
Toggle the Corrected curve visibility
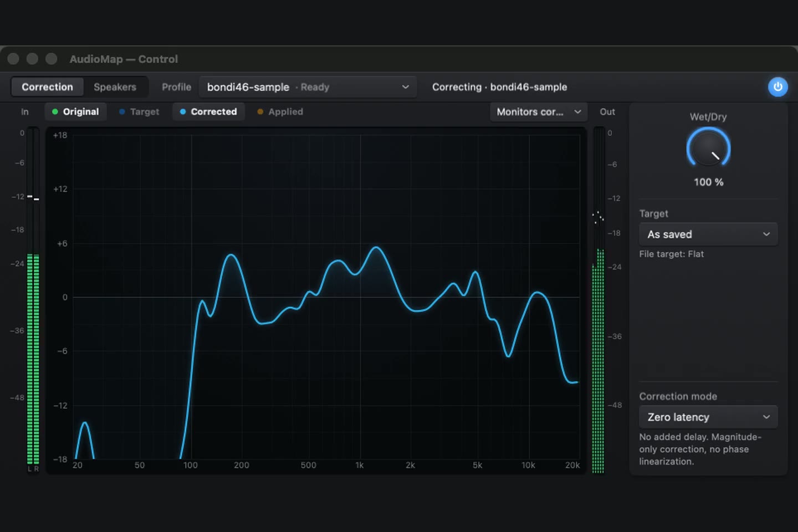(x=208, y=112)
